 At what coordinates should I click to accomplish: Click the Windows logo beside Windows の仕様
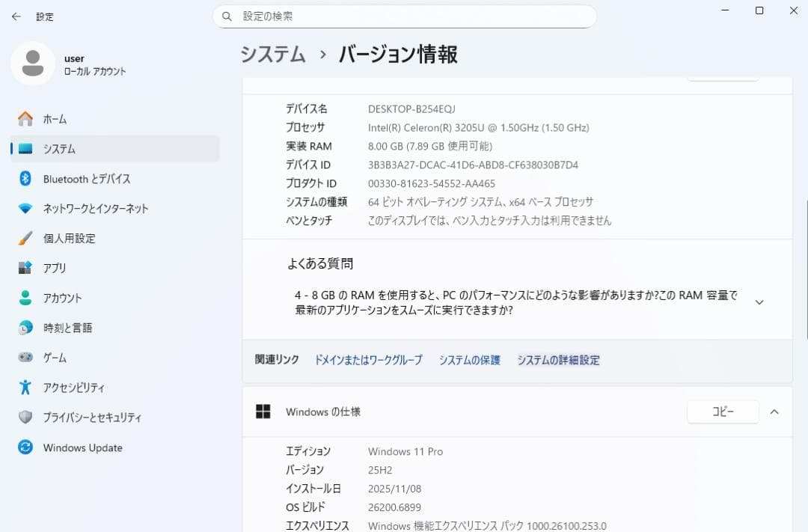[x=263, y=412]
